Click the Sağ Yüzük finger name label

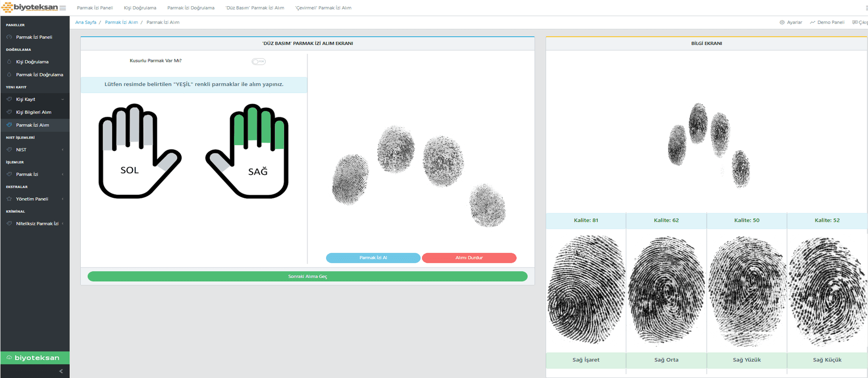[x=747, y=360]
